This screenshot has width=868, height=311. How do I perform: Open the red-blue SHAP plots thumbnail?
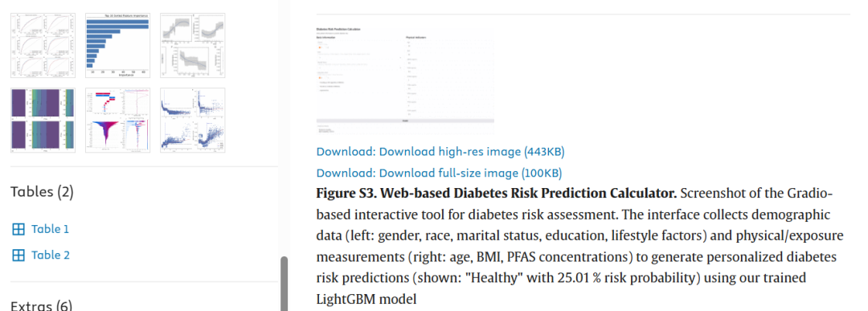(x=118, y=120)
